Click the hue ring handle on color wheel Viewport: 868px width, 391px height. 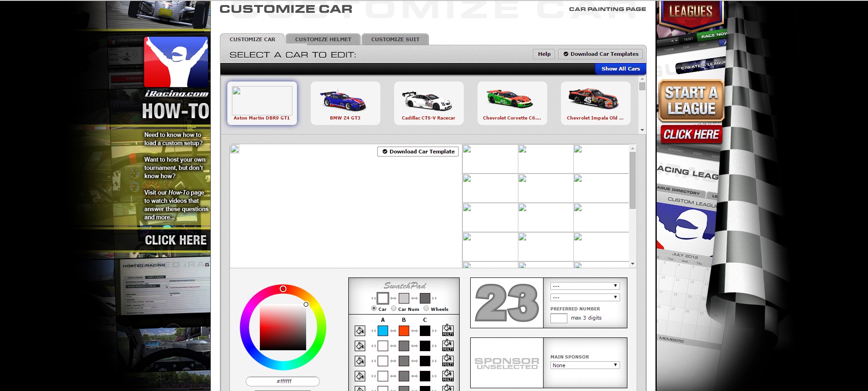point(283,288)
